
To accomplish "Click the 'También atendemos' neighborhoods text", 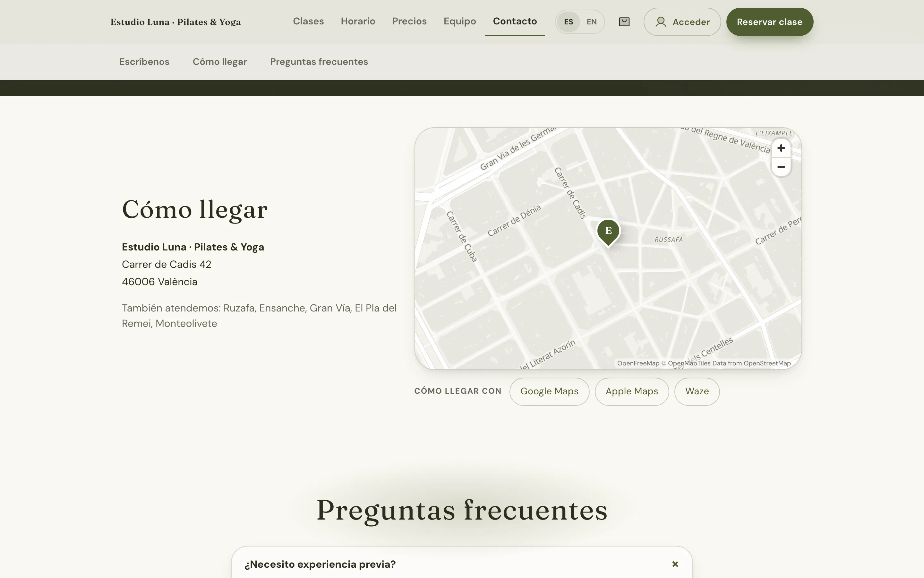I will click(x=259, y=316).
